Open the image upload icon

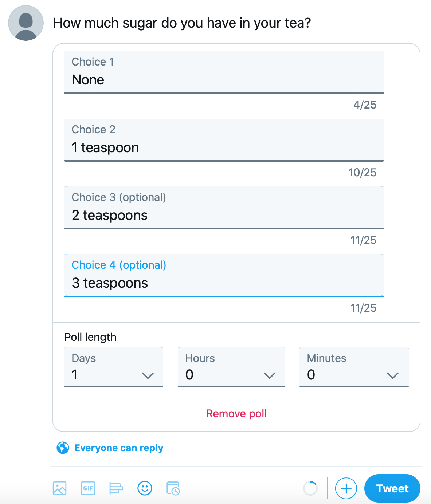click(x=60, y=488)
